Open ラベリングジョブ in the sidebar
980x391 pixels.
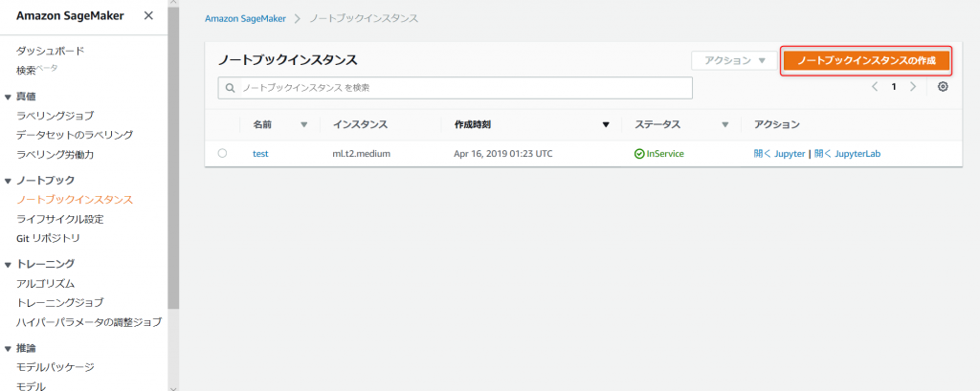click(55, 116)
